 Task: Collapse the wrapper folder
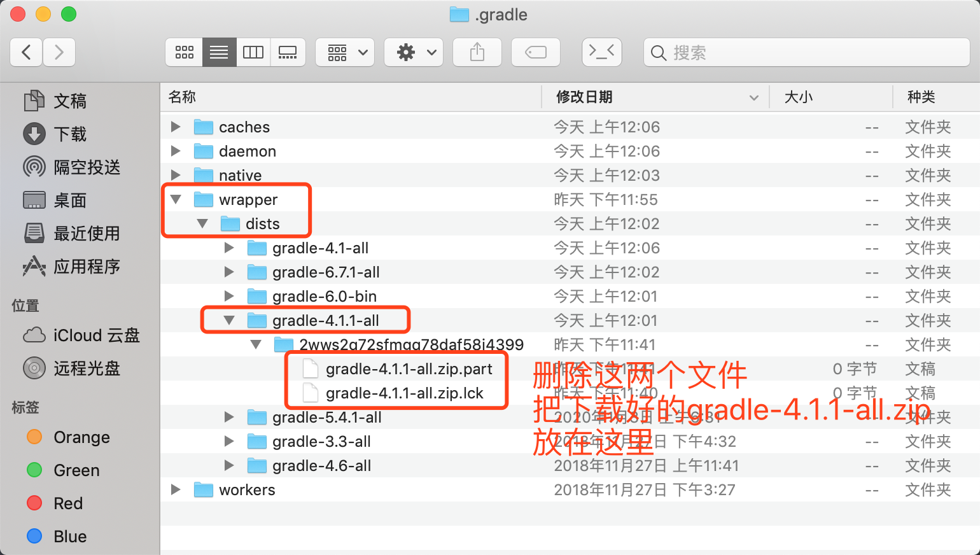click(176, 199)
